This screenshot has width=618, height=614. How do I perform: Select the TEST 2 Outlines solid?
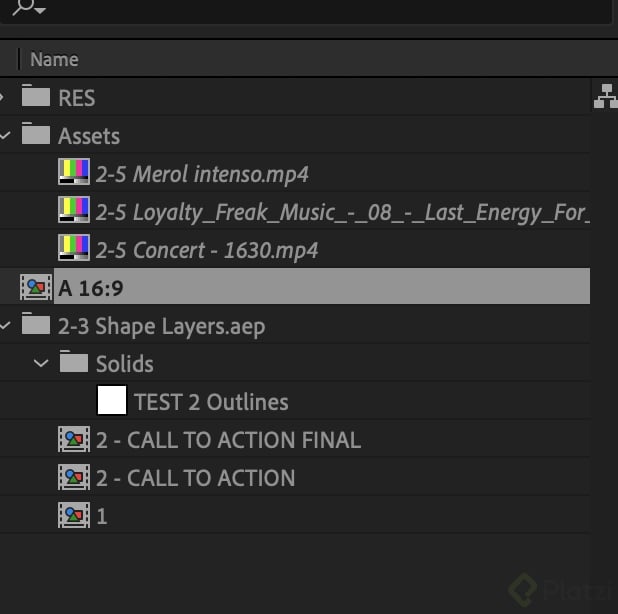[211, 402]
